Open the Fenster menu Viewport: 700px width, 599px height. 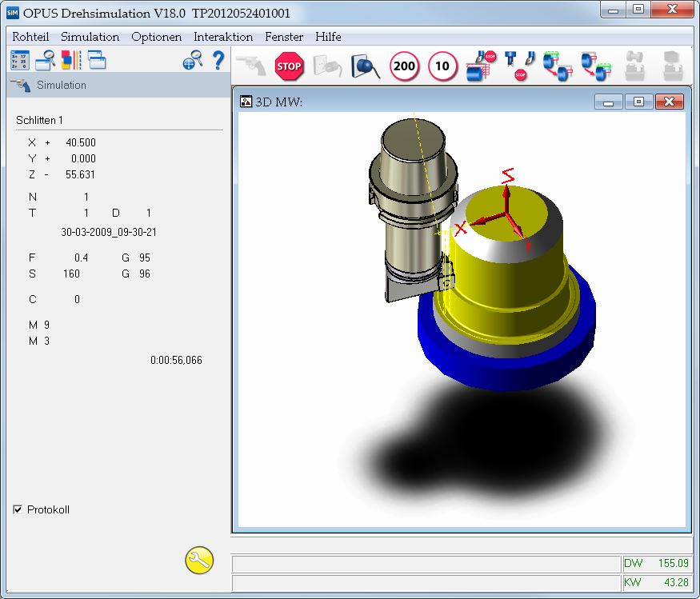(284, 37)
